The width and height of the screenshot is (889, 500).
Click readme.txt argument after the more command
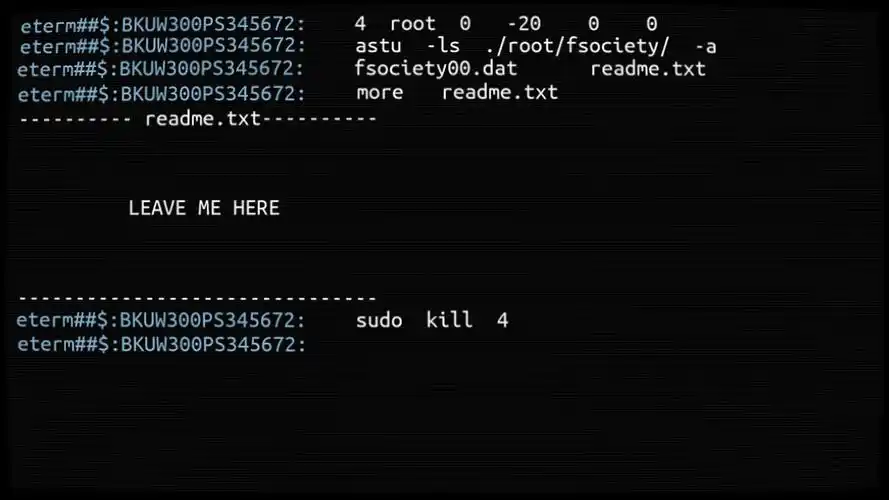499,92
